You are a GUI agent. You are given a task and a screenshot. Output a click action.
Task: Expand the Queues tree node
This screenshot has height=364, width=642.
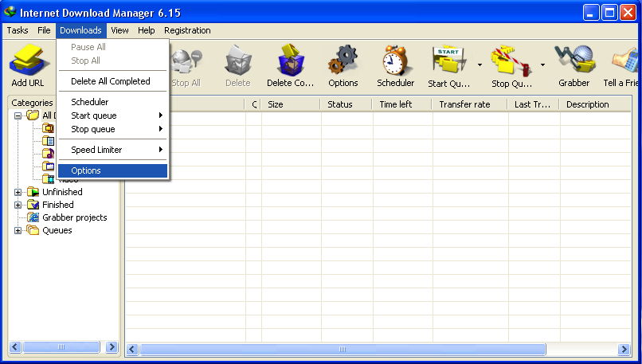pos(18,230)
